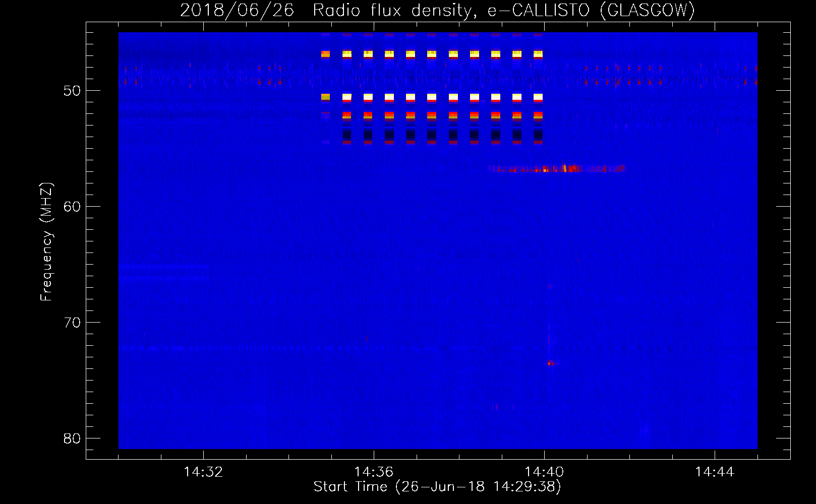Click the 70 MHz frequency tick label

click(x=72, y=323)
